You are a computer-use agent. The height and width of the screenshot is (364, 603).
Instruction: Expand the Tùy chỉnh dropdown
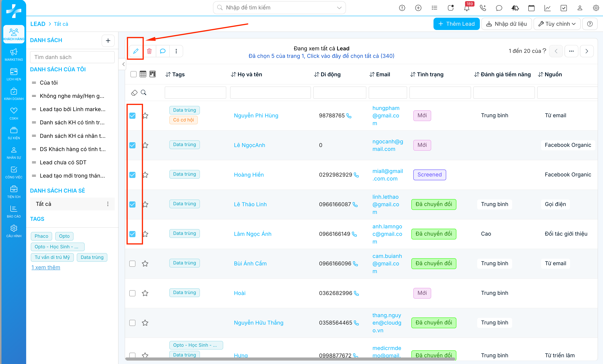click(557, 24)
